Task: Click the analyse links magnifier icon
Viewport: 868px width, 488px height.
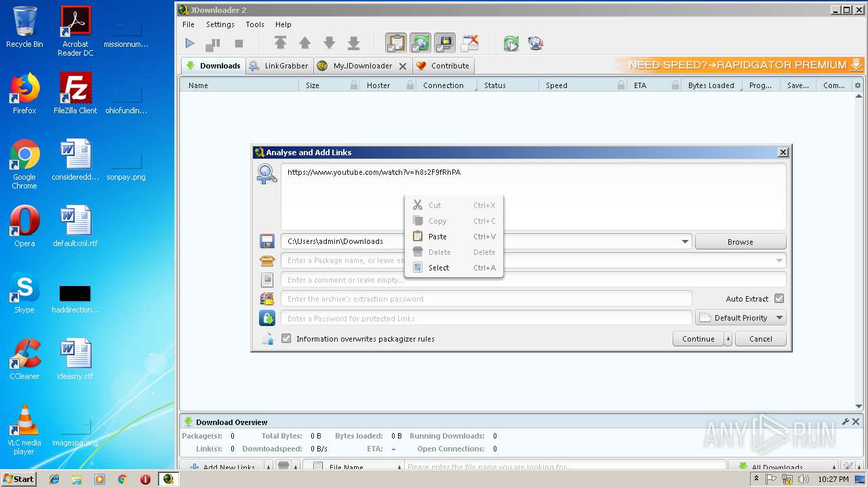Action: click(x=267, y=174)
